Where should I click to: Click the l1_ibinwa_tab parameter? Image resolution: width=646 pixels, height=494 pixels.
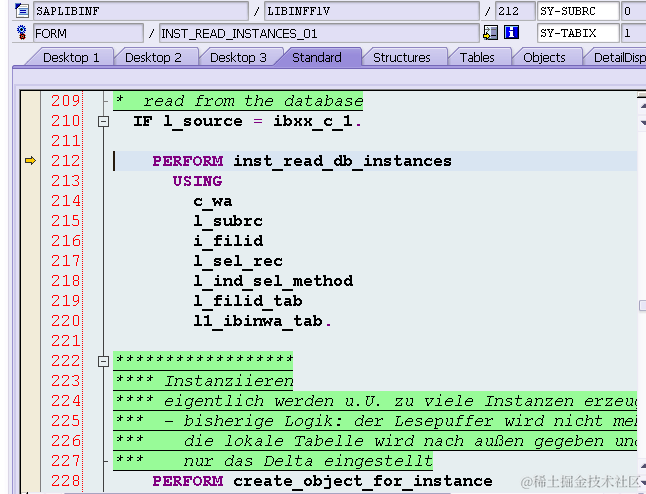pos(258,321)
